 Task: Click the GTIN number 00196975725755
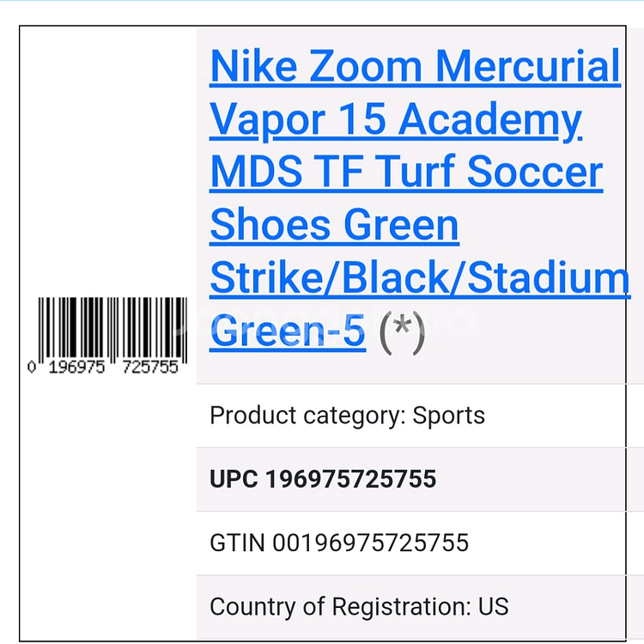tap(371, 543)
